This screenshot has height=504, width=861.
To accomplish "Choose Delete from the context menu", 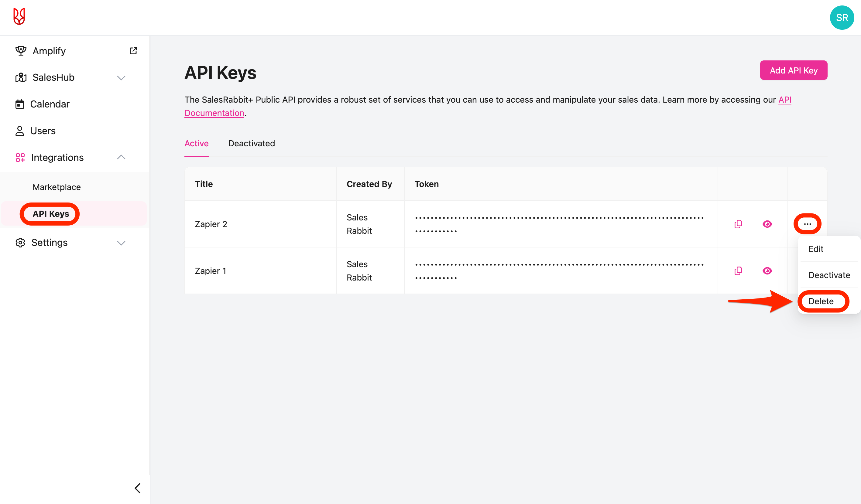I will coord(821,301).
